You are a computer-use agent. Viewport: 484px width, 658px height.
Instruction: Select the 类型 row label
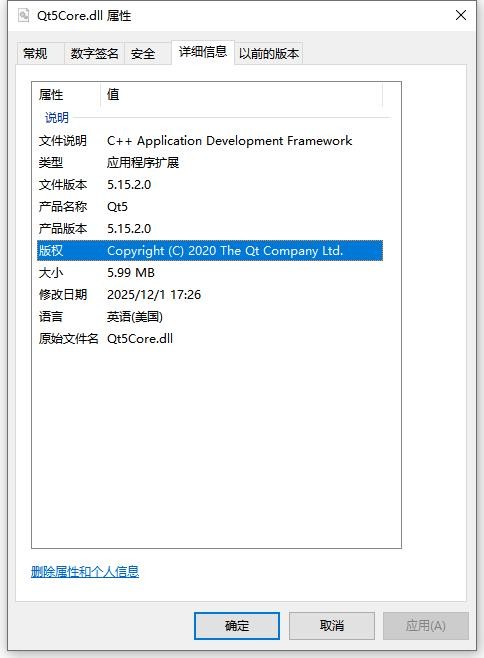51,162
